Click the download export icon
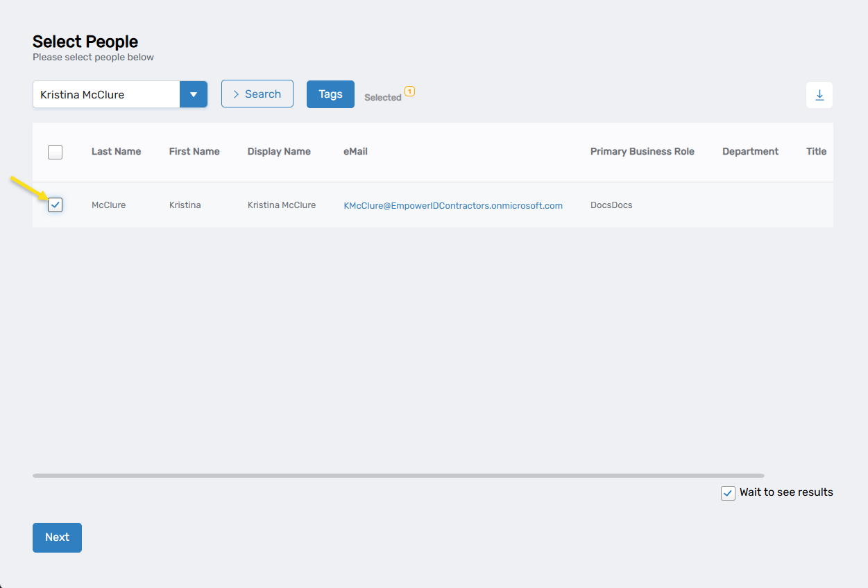Screen dimensions: 868x588 pos(819,95)
